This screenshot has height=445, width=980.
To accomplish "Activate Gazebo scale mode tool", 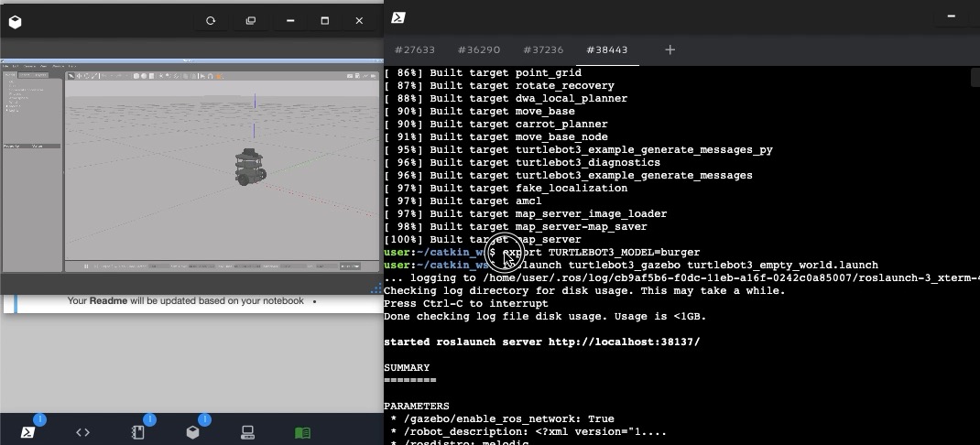I will point(94,76).
